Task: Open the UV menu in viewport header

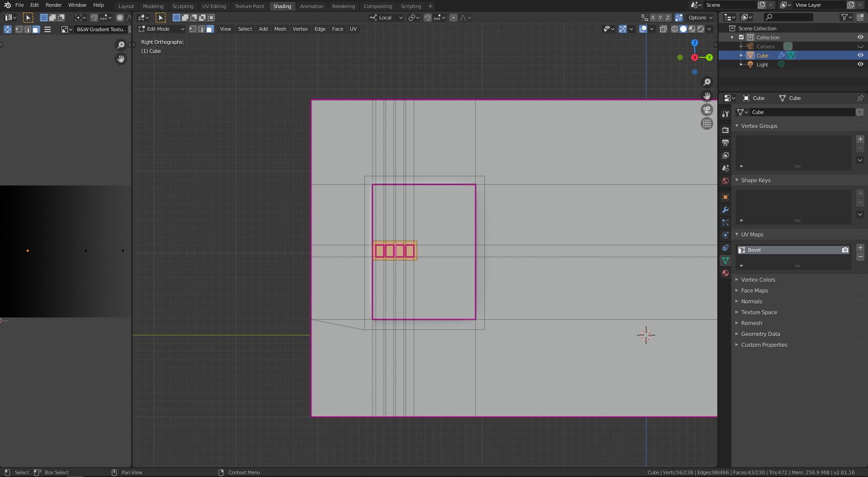Action: (x=353, y=29)
